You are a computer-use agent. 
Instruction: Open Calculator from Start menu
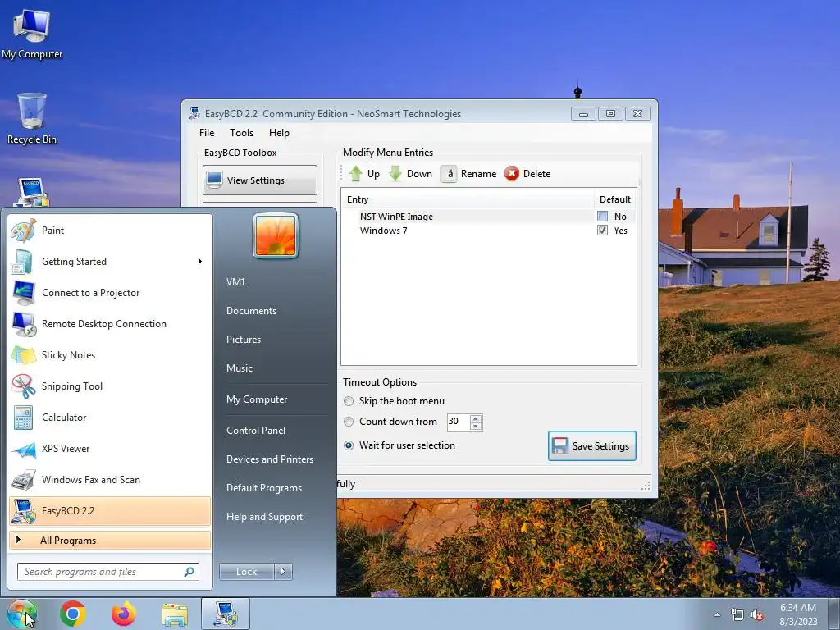pyautogui.click(x=110, y=418)
